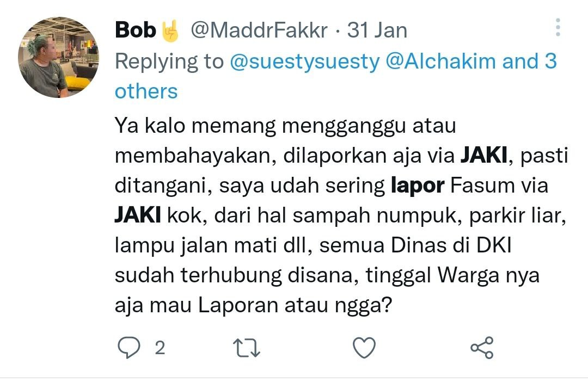
Task: Select the bold JAKI before 'kok'
Action: [x=138, y=215]
